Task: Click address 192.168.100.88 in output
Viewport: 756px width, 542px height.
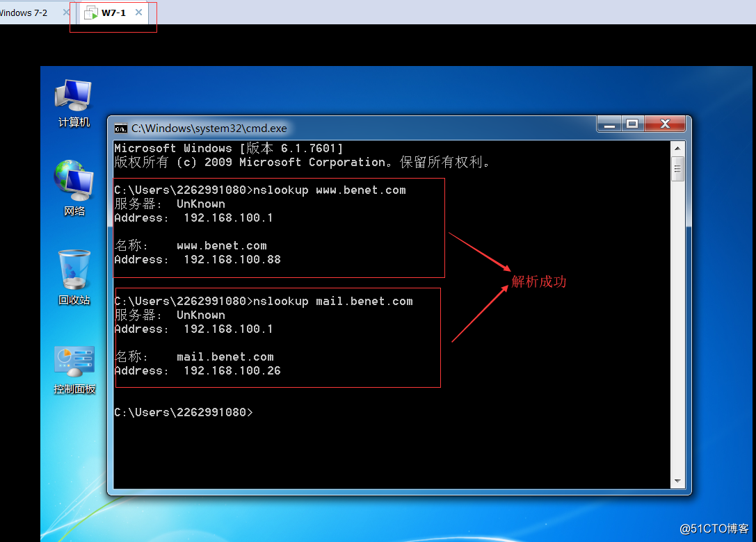Action: (x=232, y=260)
